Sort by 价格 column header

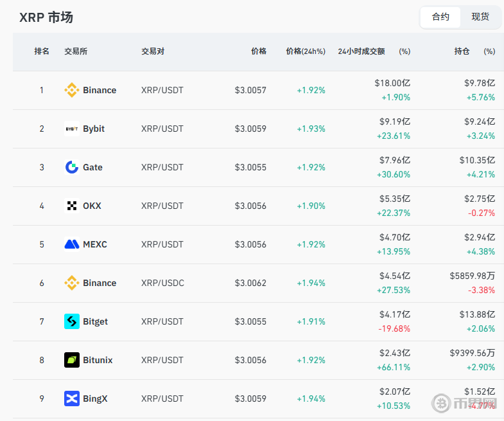tap(259, 51)
